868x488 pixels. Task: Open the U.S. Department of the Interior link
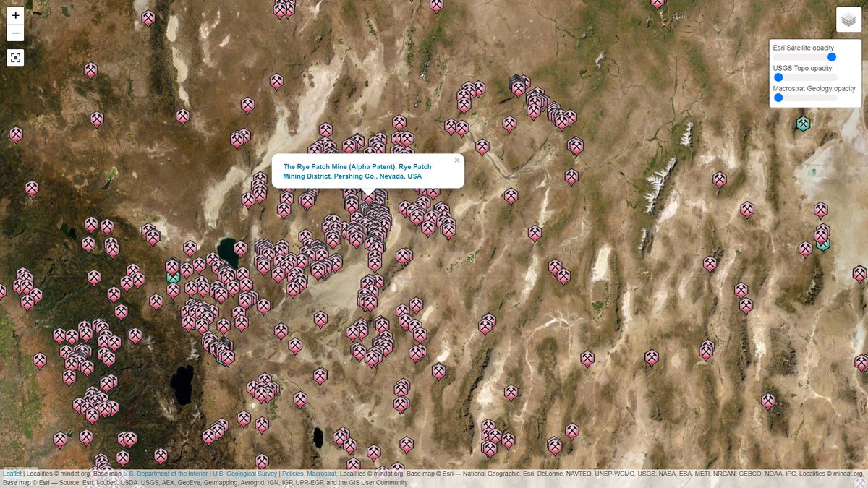click(166, 474)
